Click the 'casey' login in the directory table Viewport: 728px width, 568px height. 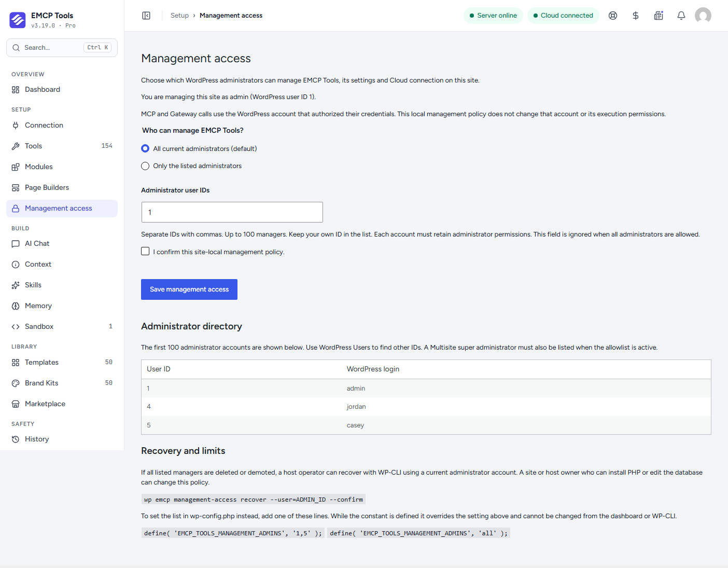[x=355, y=425]
